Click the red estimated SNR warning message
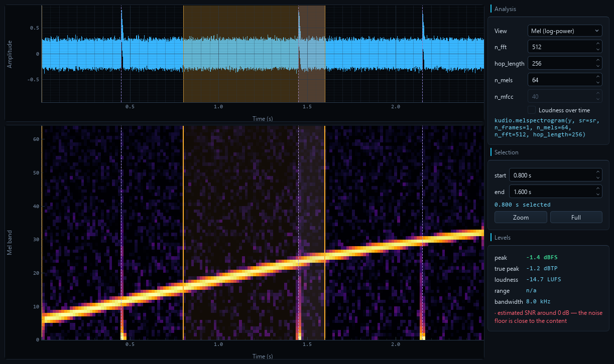614x364 pixels. click(x=549, y=317)
